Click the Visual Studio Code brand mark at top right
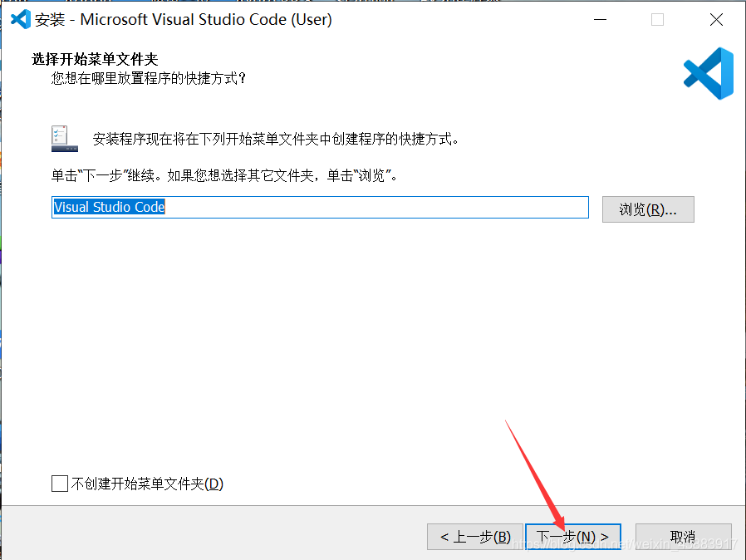The height and width of the screenshot is (560, 746). click(707, 75)
